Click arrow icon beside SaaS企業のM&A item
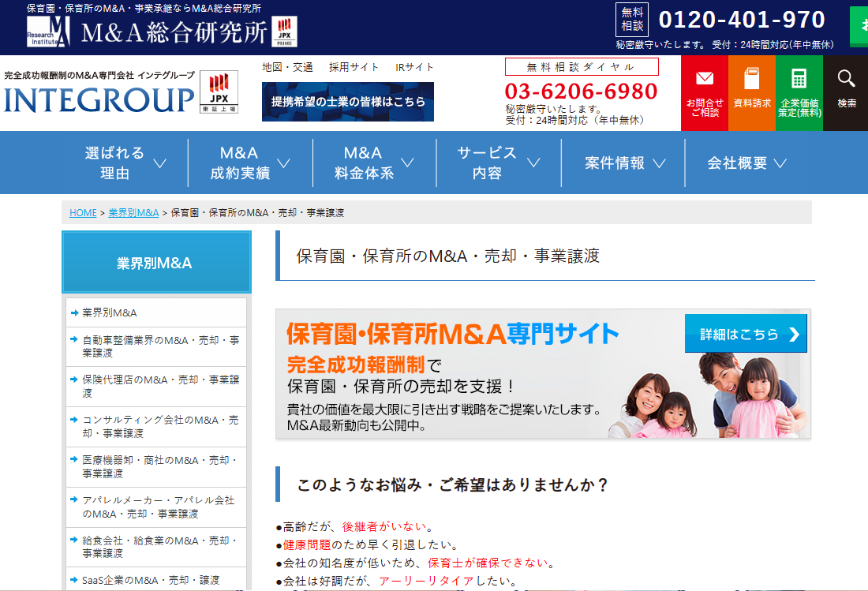 point(74,579)
